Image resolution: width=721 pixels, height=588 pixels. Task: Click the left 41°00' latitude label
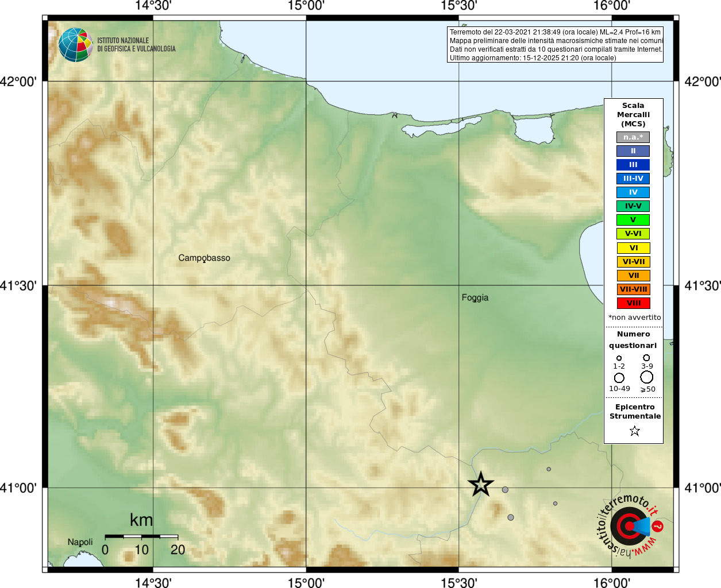[18, 488]
